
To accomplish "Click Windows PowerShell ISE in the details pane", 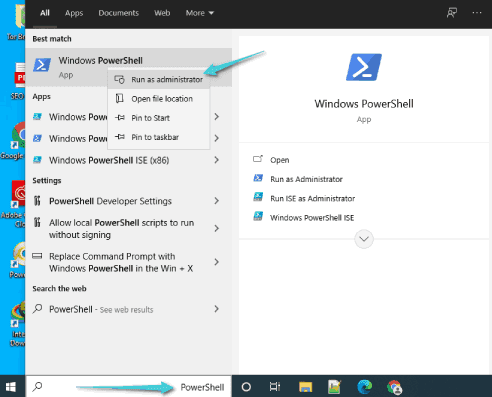I will pyautogui.click(x=312, y=218).
